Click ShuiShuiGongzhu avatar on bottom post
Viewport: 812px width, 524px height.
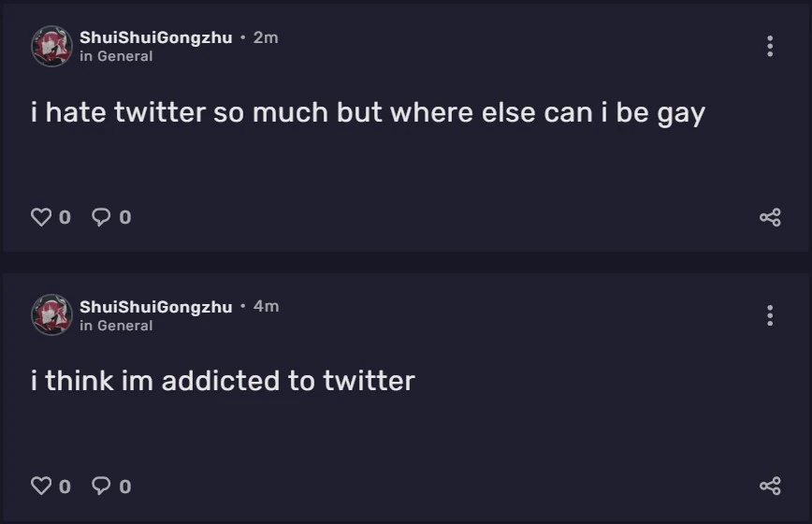click(x=51, y=314)
